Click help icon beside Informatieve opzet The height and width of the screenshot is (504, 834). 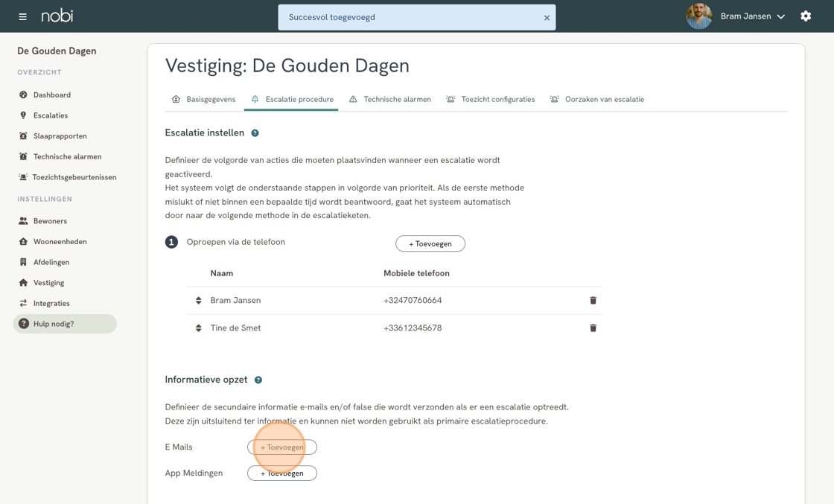point(258,380)
